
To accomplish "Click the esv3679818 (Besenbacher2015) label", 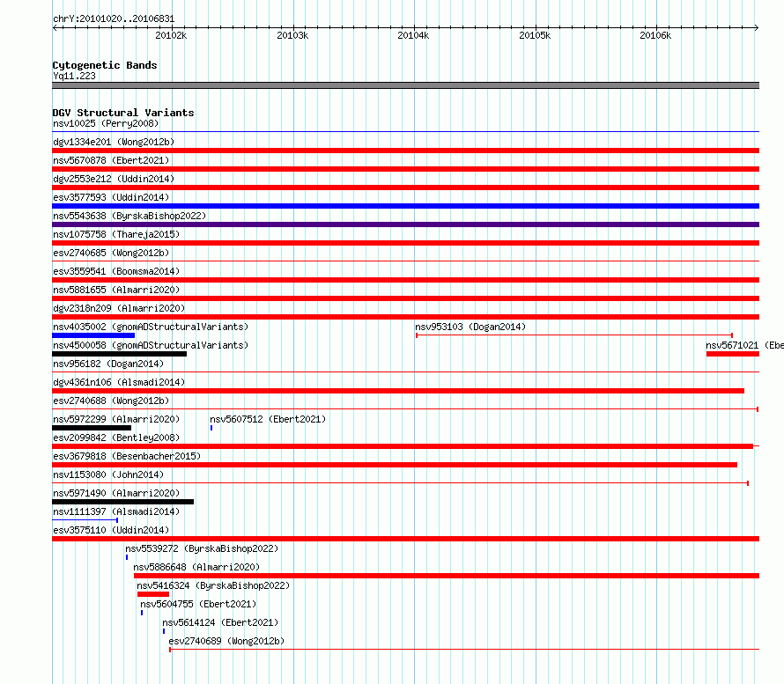I will pos(127,456).
